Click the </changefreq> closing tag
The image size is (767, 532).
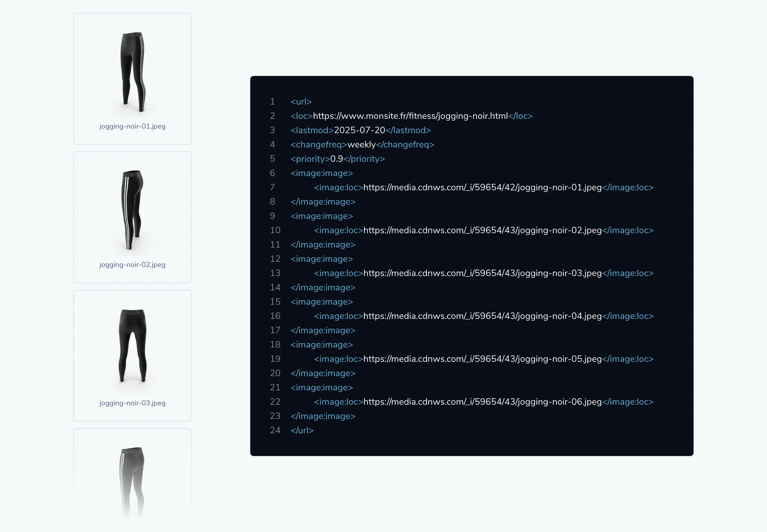(x=405, y=144)
